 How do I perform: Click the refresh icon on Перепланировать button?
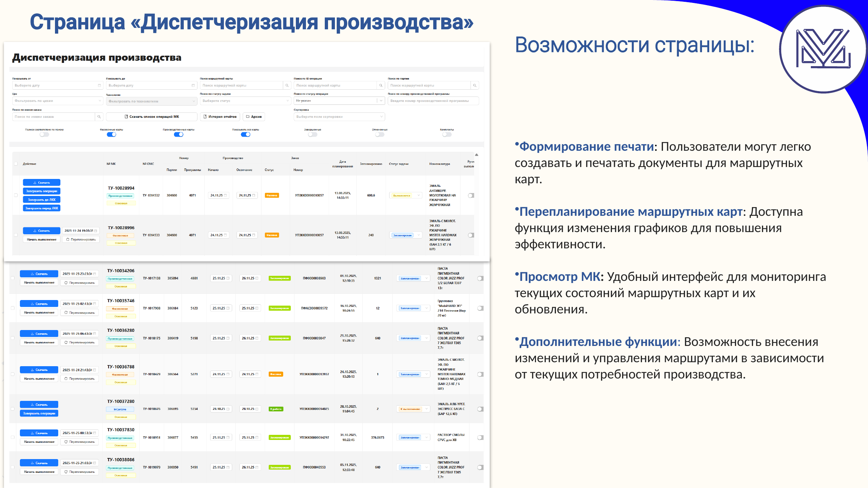(x=68, y=239)
